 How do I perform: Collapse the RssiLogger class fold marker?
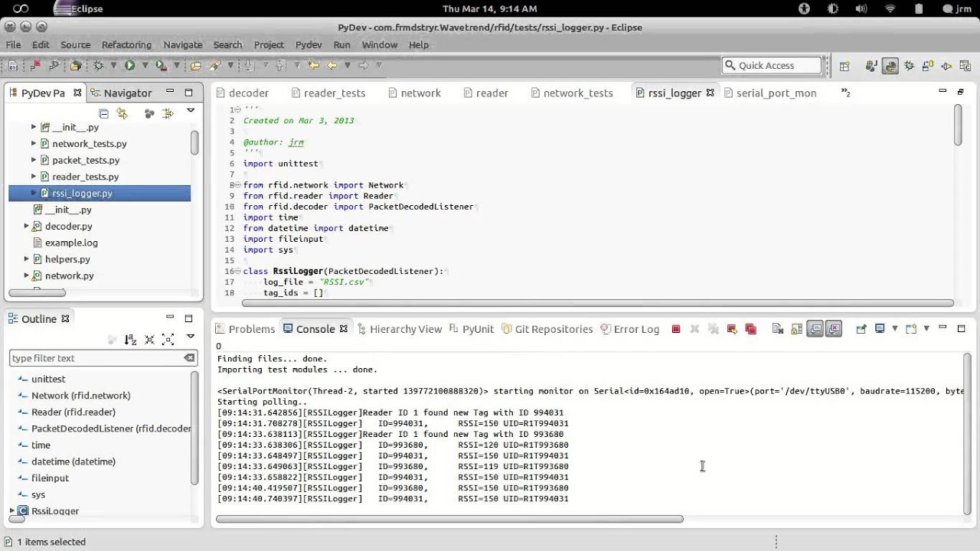point(237,271)
